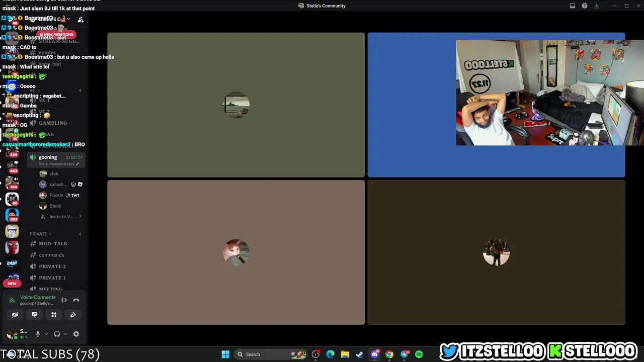This screenshot has height=362, width=644.
Task: Open the Discord inbox
Action: (x=573, y=6)
